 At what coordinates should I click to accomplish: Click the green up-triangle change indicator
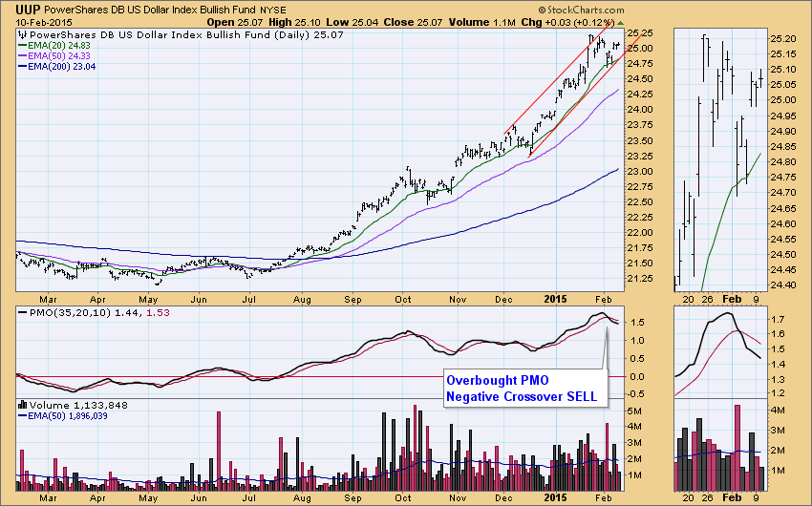point(620,23)
